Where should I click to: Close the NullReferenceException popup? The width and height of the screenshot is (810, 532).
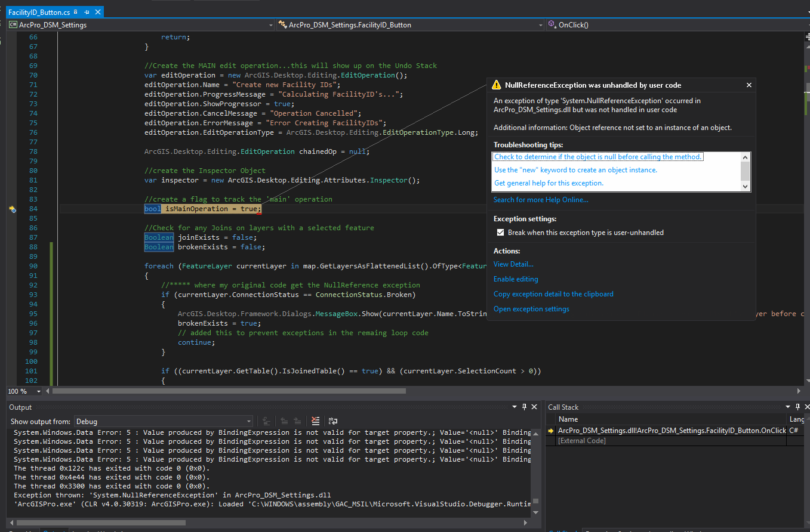click(x=749, y=85)
